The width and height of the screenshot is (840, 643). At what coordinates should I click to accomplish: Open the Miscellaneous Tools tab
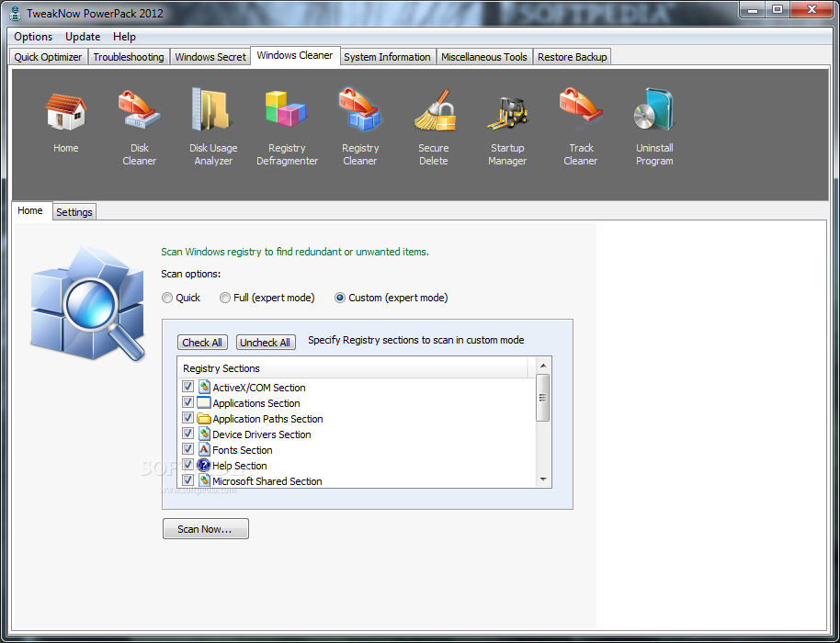point(484,57)
